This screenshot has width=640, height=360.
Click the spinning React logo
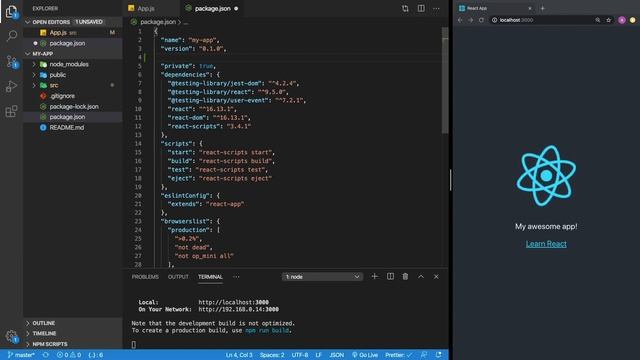[x=546, y=176]
